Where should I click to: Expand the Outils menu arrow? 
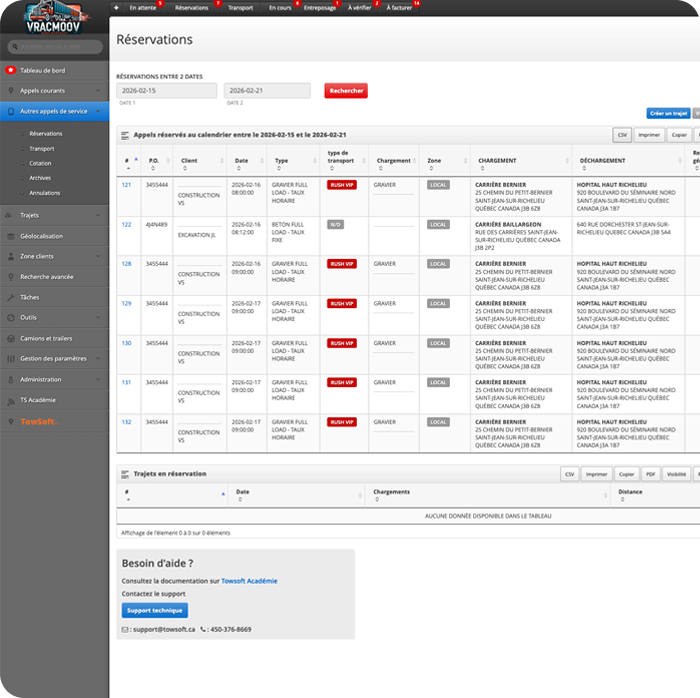pyautogui.click(x=98, y=317)
